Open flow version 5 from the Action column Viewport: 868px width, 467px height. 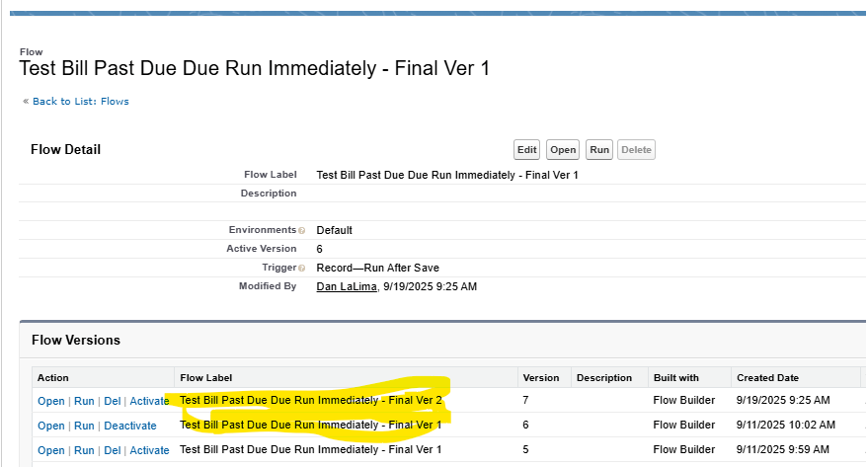click(x=50, y=450)
